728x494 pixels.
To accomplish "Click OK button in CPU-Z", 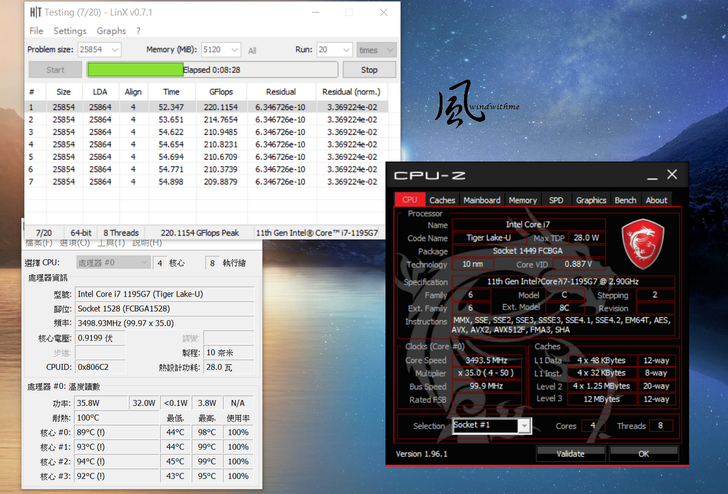I will 644,454.
